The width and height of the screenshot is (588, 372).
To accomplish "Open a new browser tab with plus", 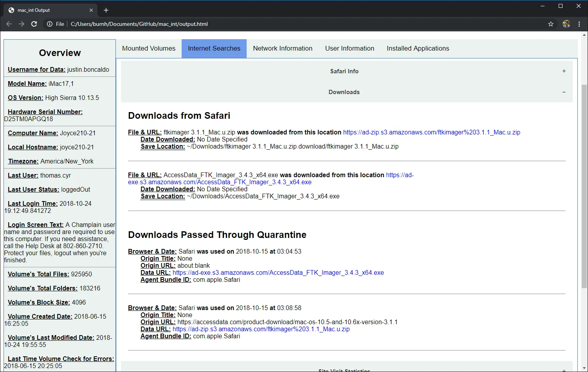I will [x=106, y=10].
